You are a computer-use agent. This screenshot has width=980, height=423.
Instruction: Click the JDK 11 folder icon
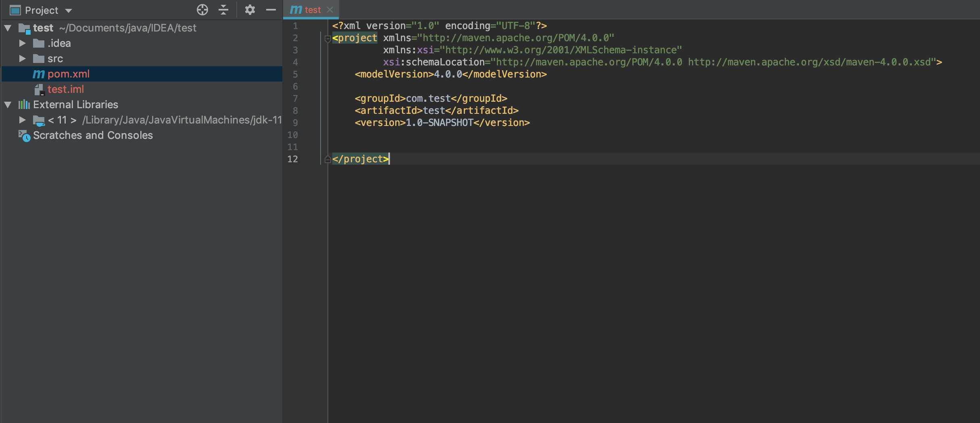[x=39, y=120]
